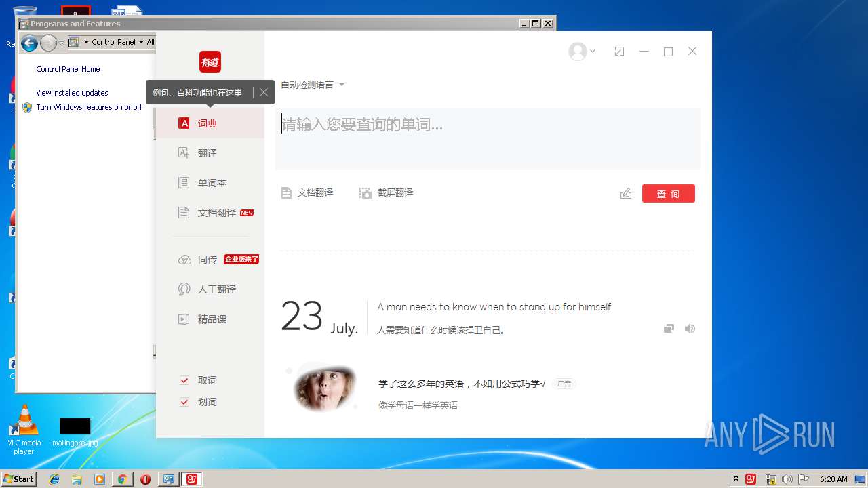Click the 人工翻译 headset icon

point(184,289)
